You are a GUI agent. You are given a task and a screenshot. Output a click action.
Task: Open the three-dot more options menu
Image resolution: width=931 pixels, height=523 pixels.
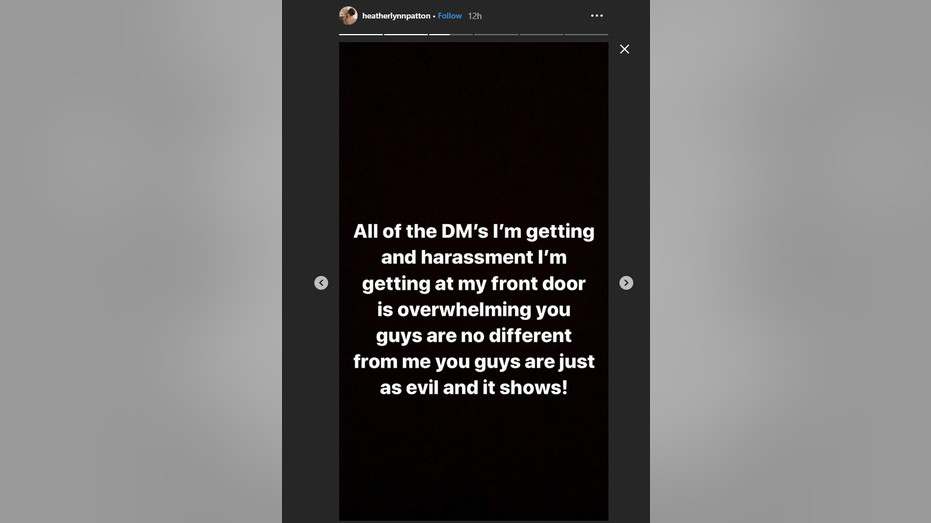tap(597, 16)
